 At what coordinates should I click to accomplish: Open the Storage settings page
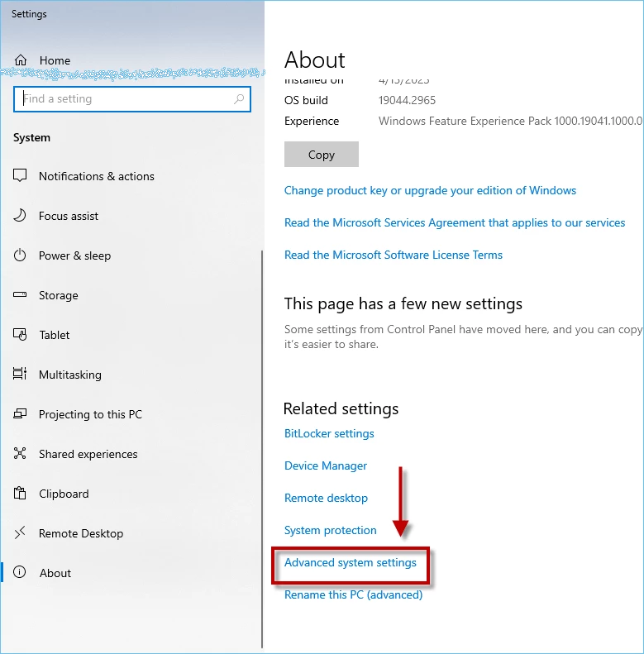59,295
